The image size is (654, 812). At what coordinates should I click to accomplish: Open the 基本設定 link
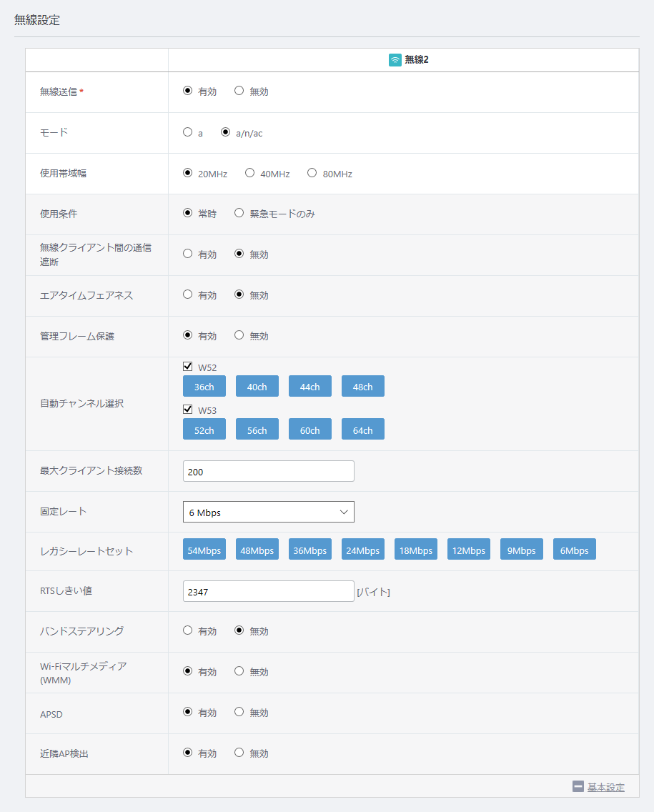606,787
